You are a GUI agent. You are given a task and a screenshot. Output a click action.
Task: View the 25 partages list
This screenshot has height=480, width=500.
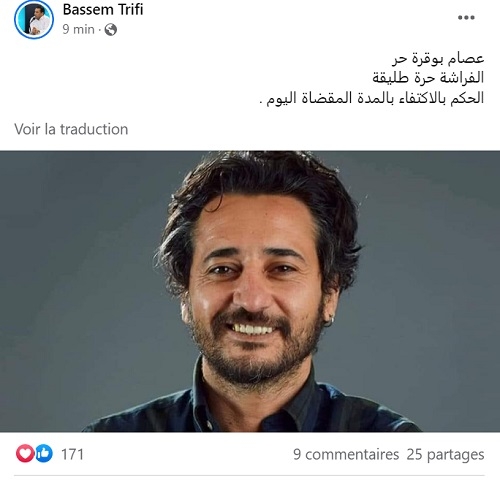445,454
